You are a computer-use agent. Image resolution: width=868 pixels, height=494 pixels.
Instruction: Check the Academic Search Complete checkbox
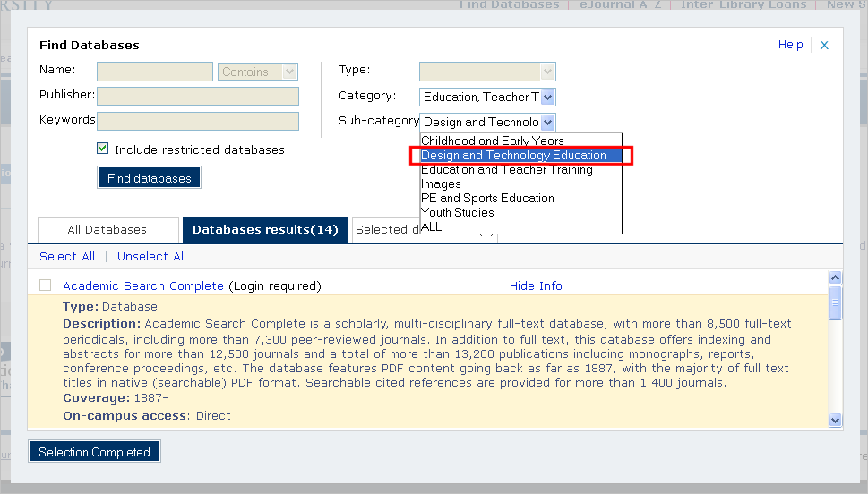[x=46, y=285]
